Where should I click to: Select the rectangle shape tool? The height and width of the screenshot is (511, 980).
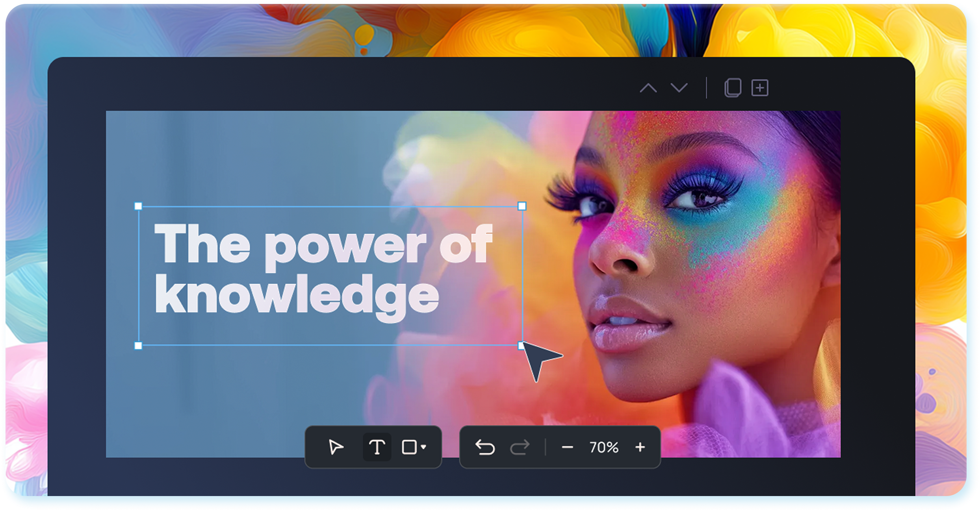(x=409, y=447)
